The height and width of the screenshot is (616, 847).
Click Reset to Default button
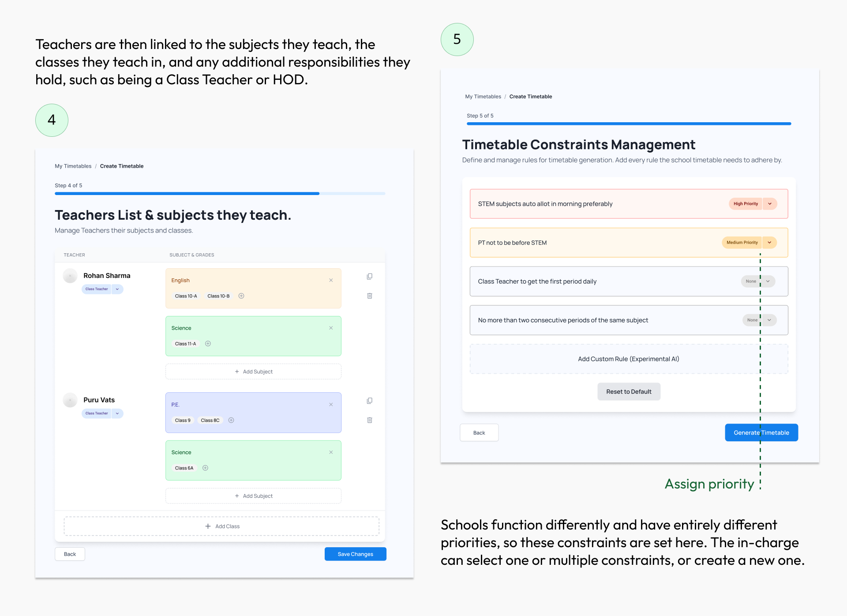point(629,392)
